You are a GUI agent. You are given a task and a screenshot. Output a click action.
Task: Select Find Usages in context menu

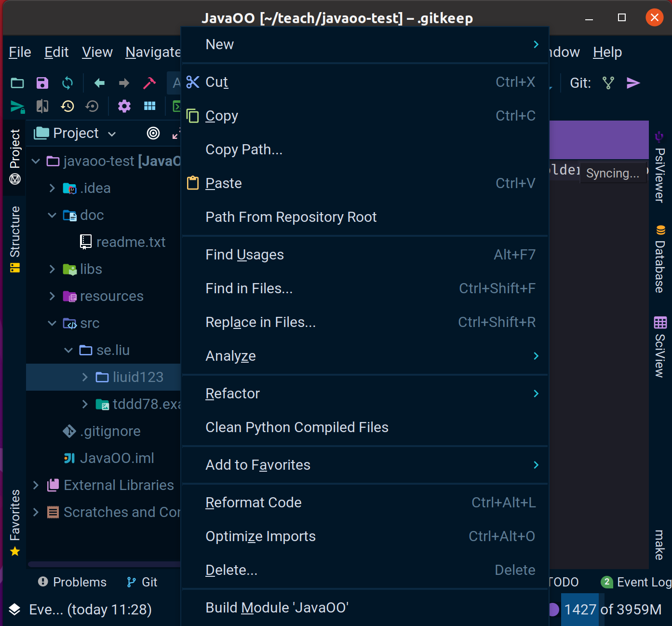tap(365, 255)
